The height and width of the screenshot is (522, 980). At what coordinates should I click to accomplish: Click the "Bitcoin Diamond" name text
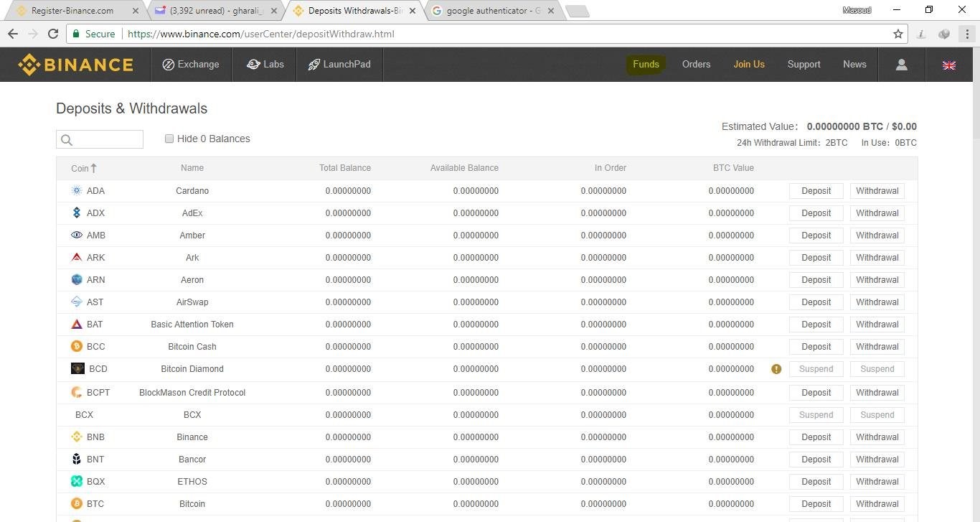[x=192, y=369]
